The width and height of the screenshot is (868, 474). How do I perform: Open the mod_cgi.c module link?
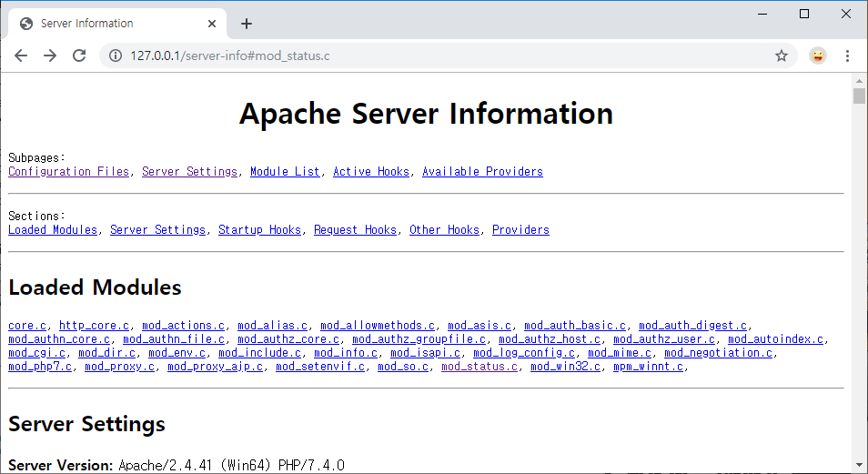click(x=37, y=353)
